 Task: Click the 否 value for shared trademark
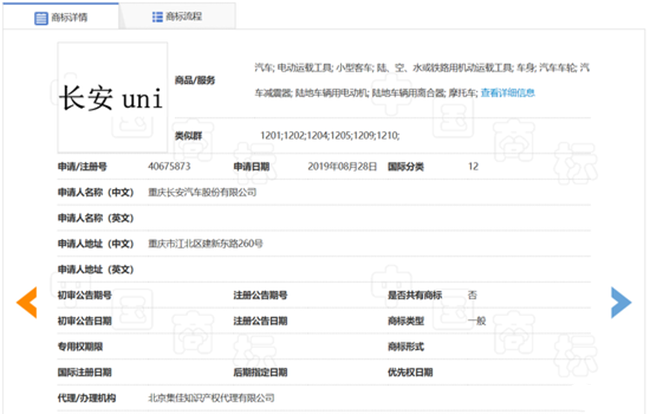click(x=472, y=295)
